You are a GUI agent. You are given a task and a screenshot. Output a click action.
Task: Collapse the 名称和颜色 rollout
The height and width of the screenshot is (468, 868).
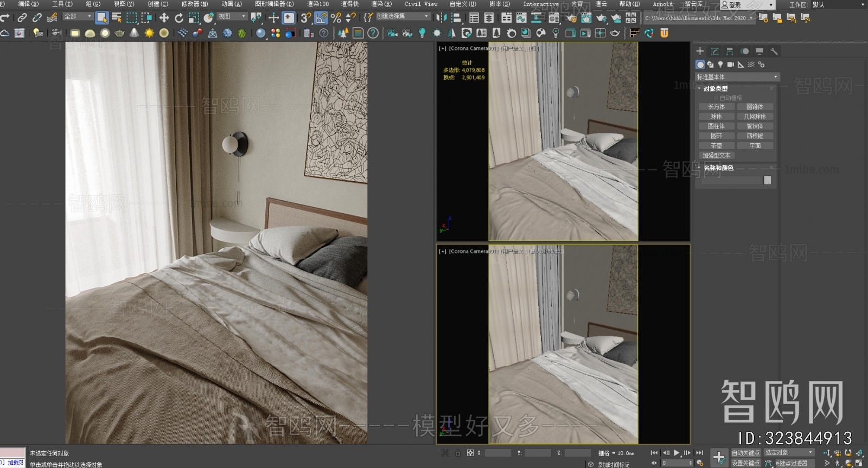click(x=718, y=168)
